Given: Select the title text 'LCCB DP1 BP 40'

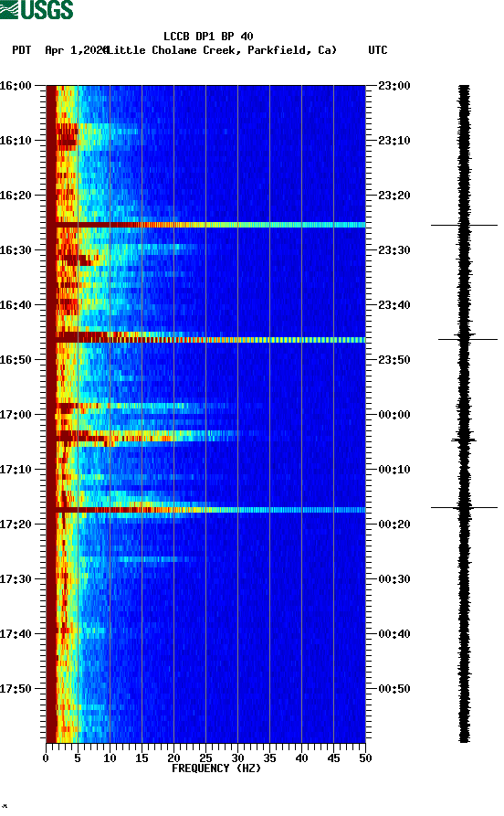Looking at the screenshot, I should point(208,37).
